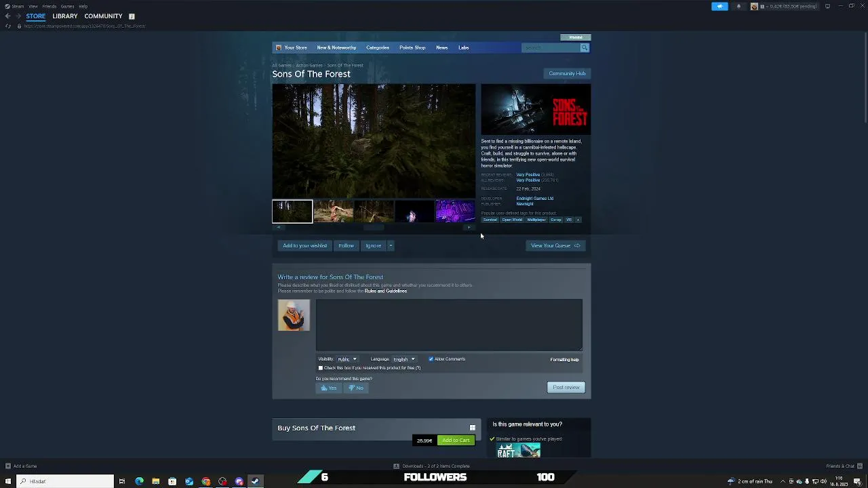Viewport: 868px width, 488px height.
Task: Open the View menu
Action: click(x=33, y=6)
